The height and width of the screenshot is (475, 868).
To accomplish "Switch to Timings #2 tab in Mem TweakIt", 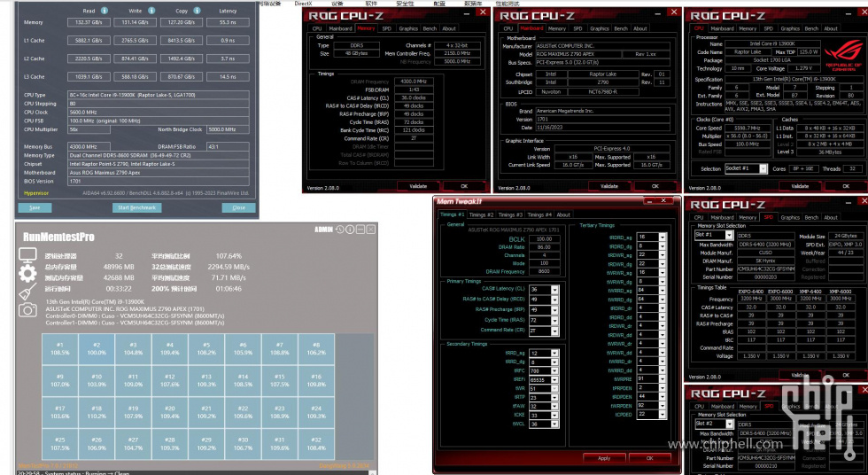I will [x=481, y=214].
